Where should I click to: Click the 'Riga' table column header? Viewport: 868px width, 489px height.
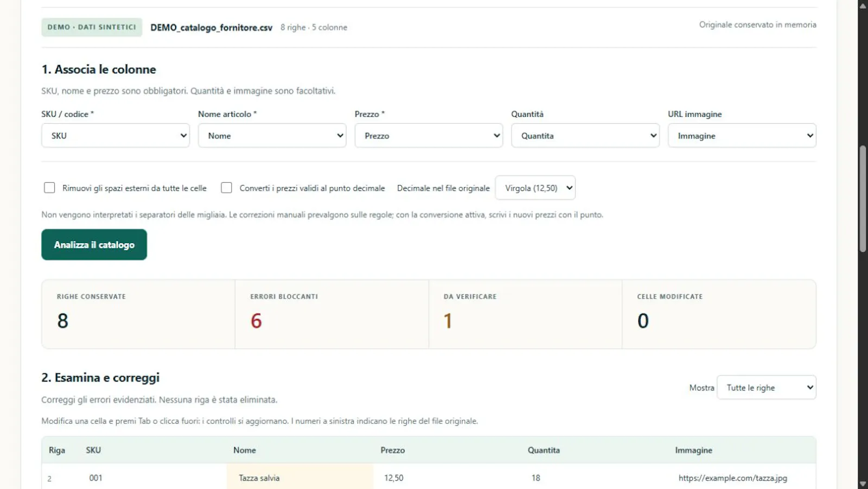pyautogui.click(x=57, y=450)
